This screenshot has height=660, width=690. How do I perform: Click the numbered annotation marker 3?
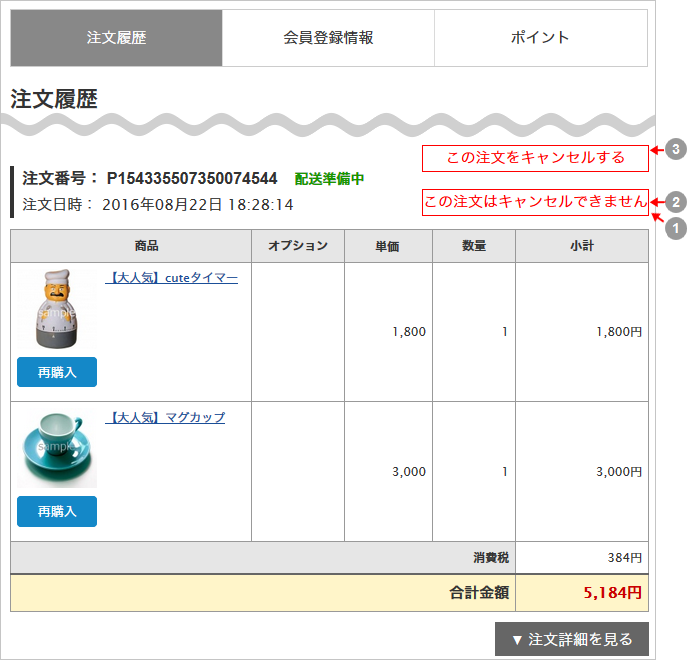tap(676, 149)
